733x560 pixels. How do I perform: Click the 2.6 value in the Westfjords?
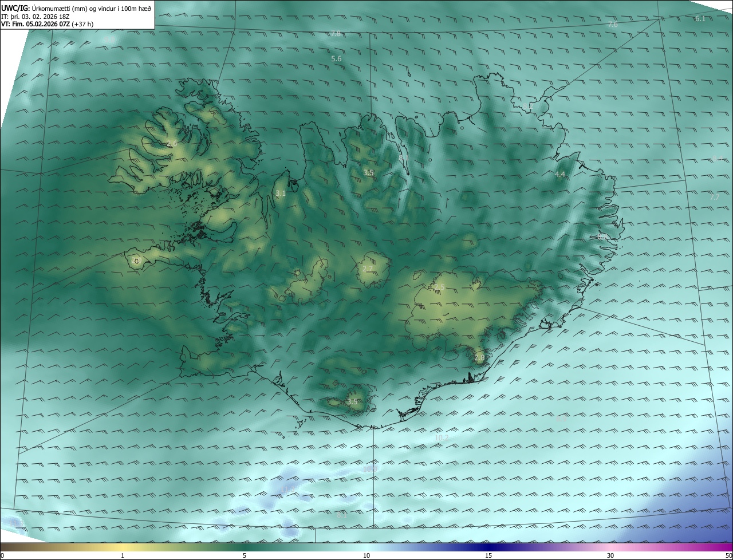click(x=172, y=143)
